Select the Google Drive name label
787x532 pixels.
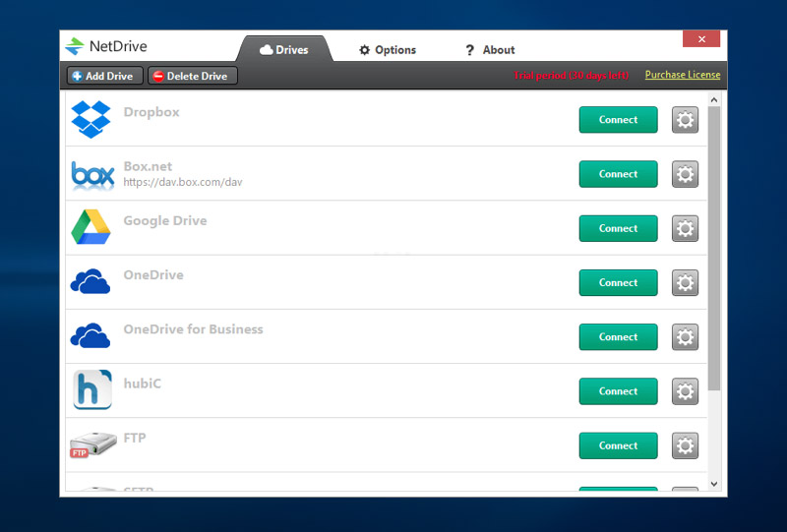[165, 221]
